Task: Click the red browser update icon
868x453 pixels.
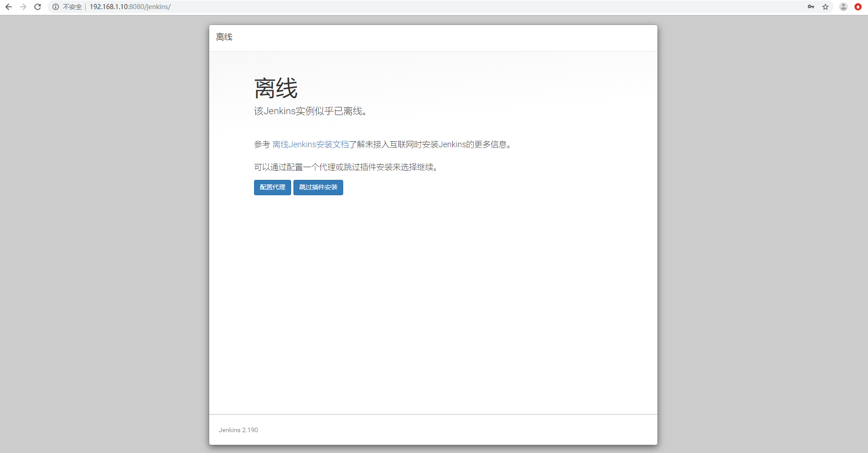Action: click(x=858, y=7)
